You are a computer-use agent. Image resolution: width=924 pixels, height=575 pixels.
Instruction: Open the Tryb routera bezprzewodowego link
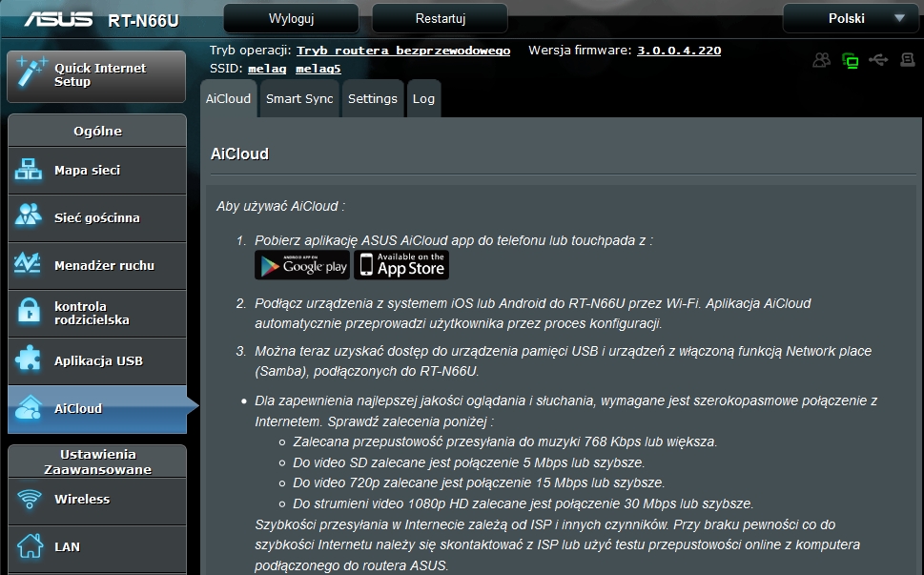(x=403, y=51)
